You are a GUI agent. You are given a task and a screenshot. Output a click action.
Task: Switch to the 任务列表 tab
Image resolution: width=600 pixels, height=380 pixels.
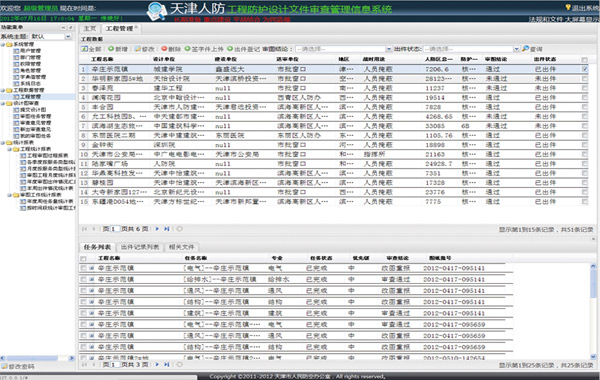tap(97, 247)
